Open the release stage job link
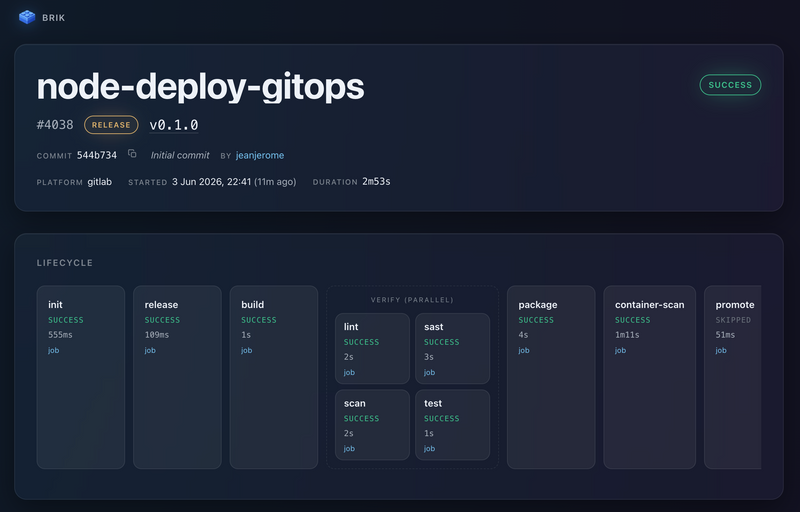Screen dimensions: 800x512 click(150, 350)
